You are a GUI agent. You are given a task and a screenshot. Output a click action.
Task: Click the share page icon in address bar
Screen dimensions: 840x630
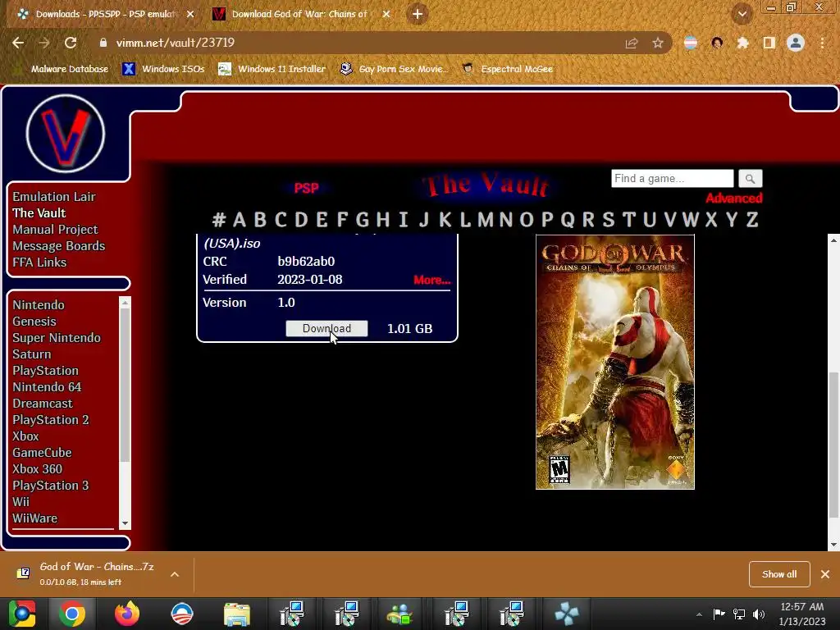pos(632,43)
